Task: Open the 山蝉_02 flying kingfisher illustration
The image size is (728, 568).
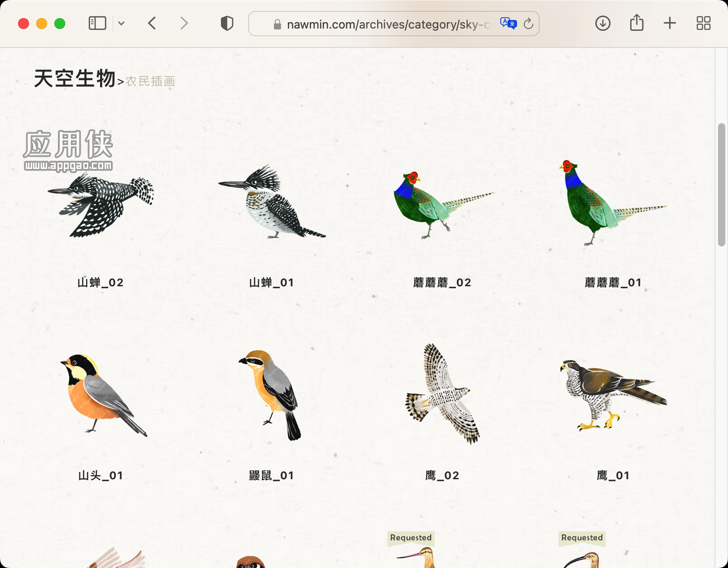Action: 101,205
